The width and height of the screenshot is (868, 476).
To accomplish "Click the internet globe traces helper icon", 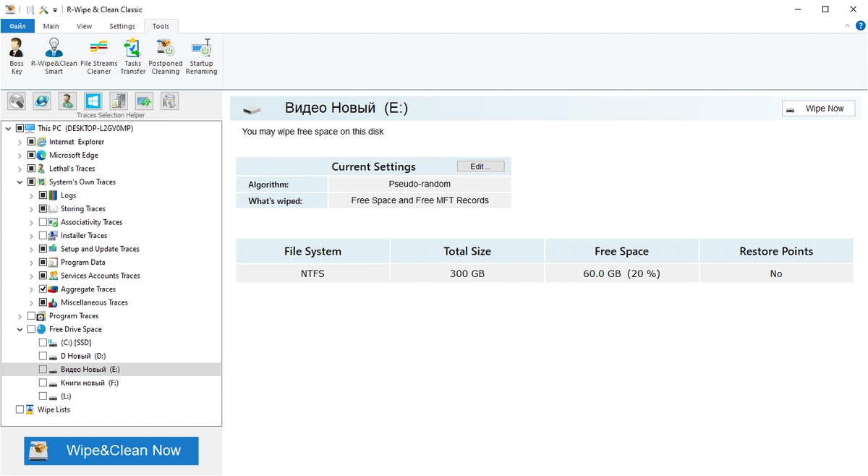I will 42,101.
